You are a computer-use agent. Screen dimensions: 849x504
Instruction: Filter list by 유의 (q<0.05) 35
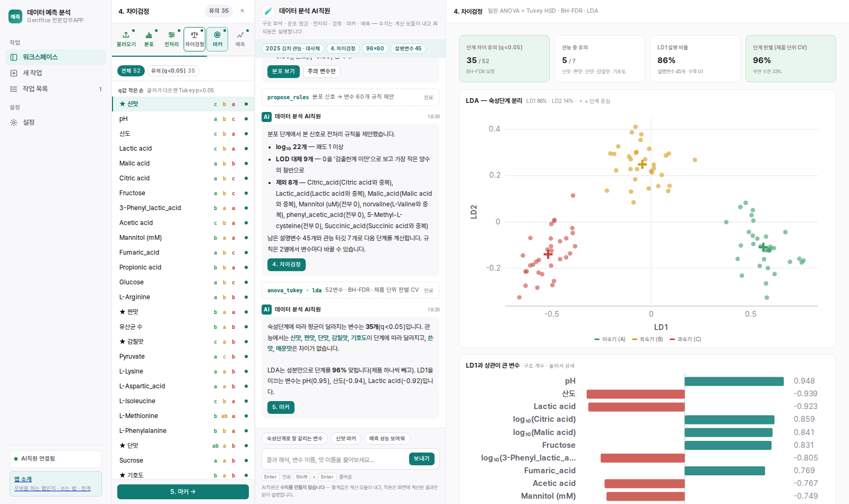[x=173, y=71]
